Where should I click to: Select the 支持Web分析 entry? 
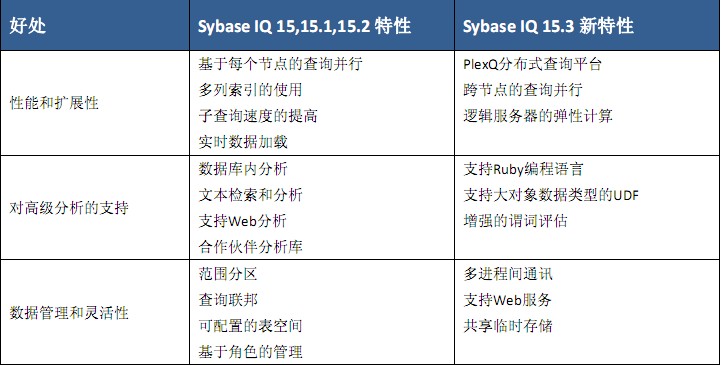point(243,221)
